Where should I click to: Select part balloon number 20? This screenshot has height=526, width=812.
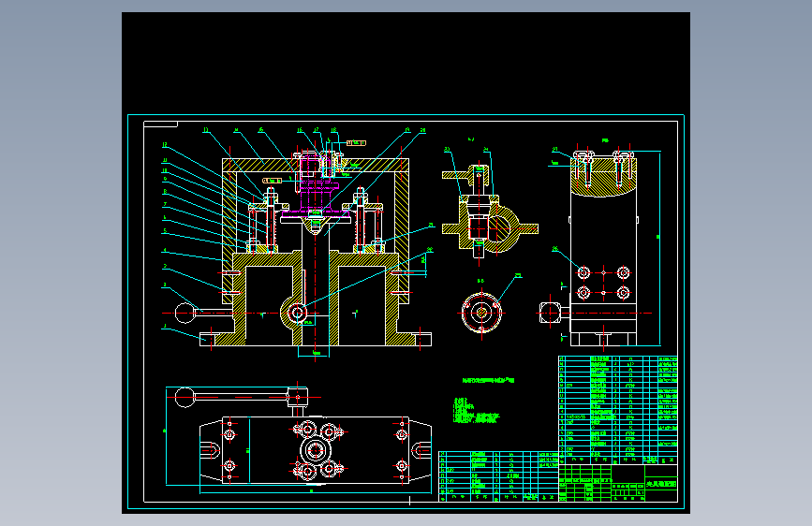422,130
